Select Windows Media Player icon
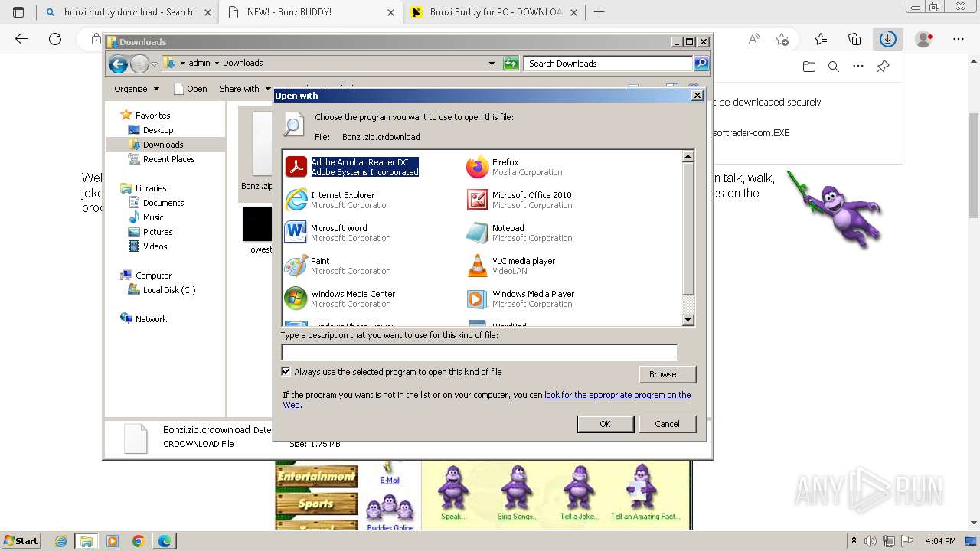 click(x=478, y=298)
